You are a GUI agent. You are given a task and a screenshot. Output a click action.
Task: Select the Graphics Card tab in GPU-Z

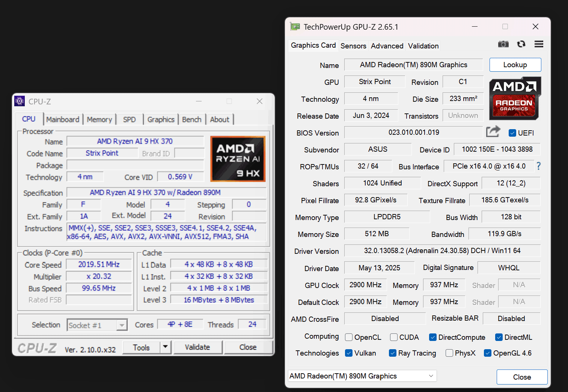[x=313, y=45]
